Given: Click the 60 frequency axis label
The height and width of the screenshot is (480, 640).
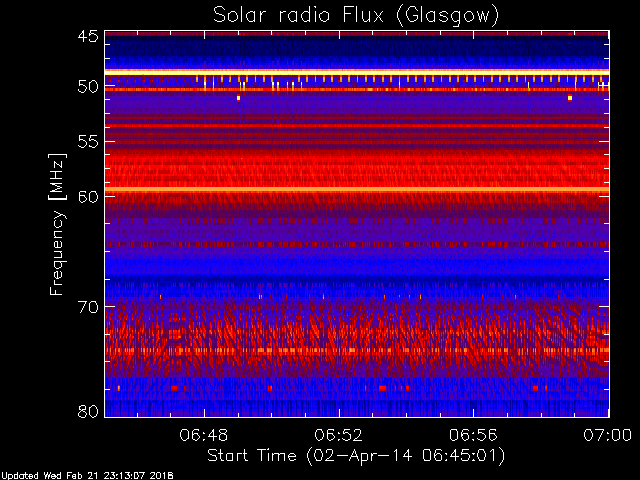Looking at the screenshot, I should 88,197.
